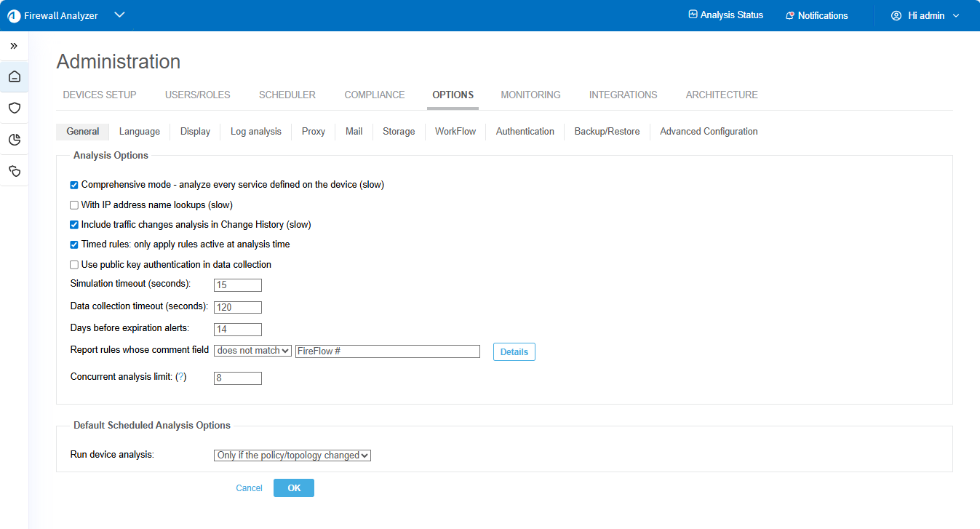980x529 pixels.
Task: Select the Authentication sub-tab
Action: coord(525,132)
